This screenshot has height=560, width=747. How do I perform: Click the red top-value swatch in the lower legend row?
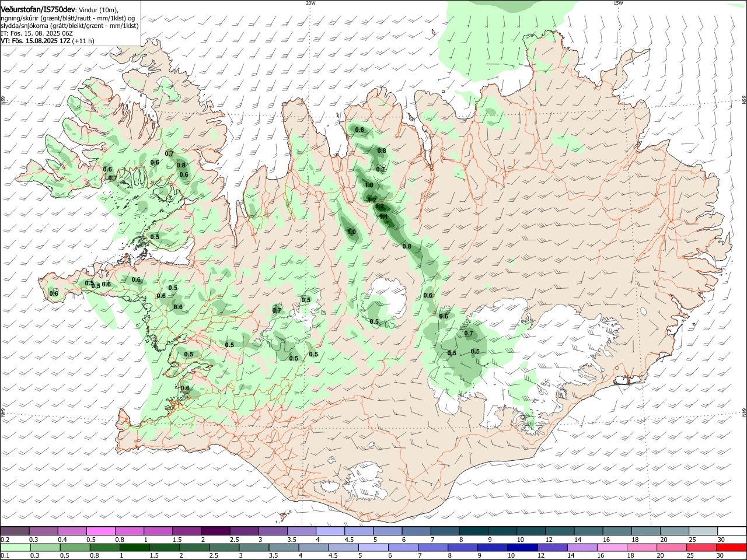click(731, 548)
